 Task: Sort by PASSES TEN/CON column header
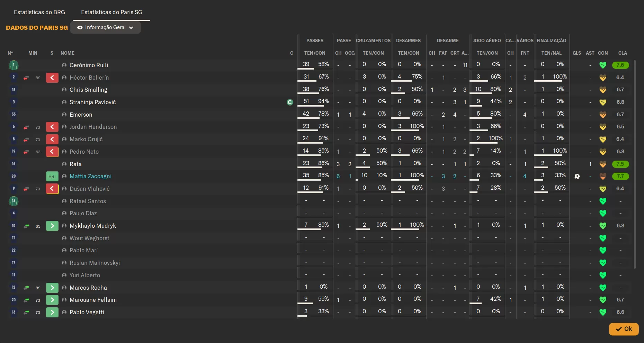(x=315, y=53)
